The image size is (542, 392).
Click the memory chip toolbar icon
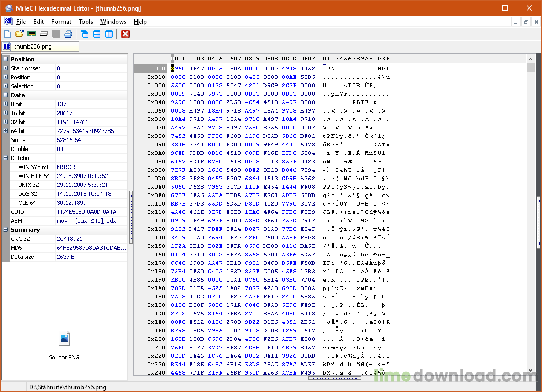[x=32, y=34]
